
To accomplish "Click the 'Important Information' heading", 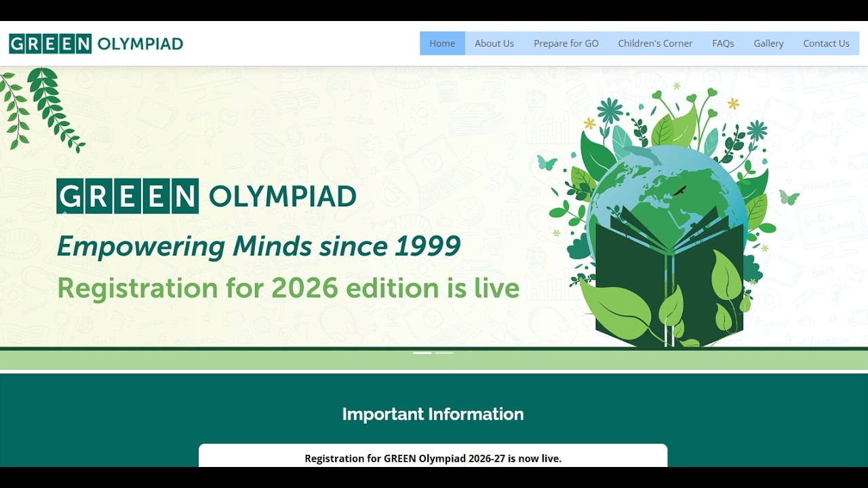I will click(x=433, y=414).
